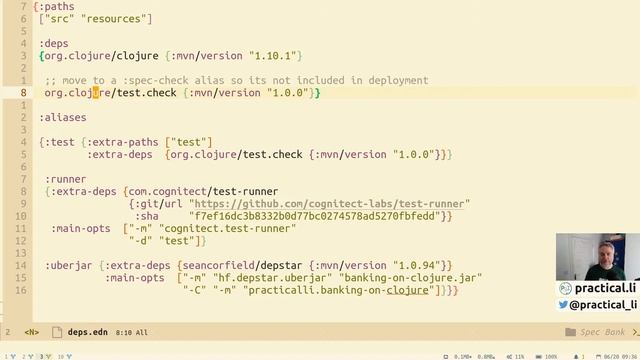Click the volume indicator showing 11%
Viewport: 640px width, 360px height.
[515, 357]
